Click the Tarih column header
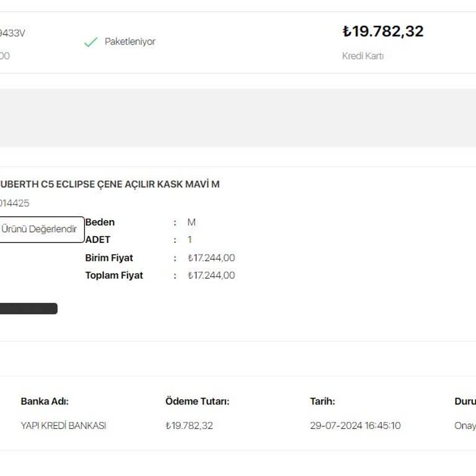The width and height of the screenshot is (476, 476). (x=322, y=401)
